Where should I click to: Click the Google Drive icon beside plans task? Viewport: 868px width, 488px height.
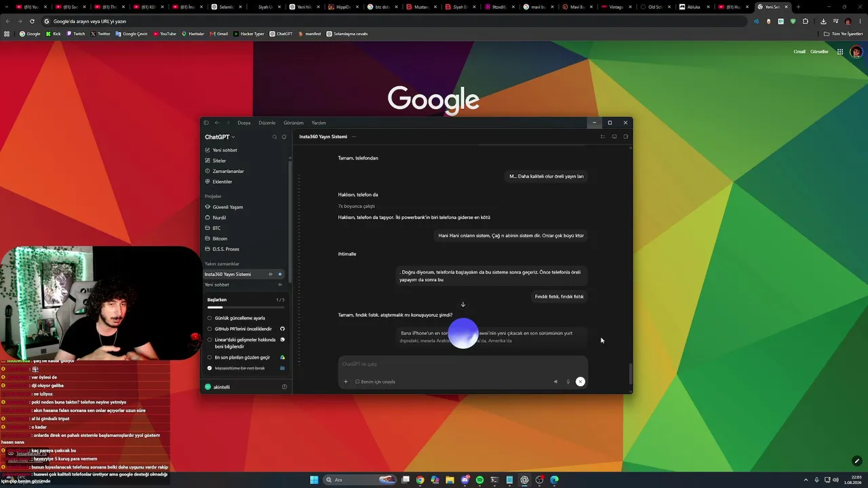coord(282,357)
